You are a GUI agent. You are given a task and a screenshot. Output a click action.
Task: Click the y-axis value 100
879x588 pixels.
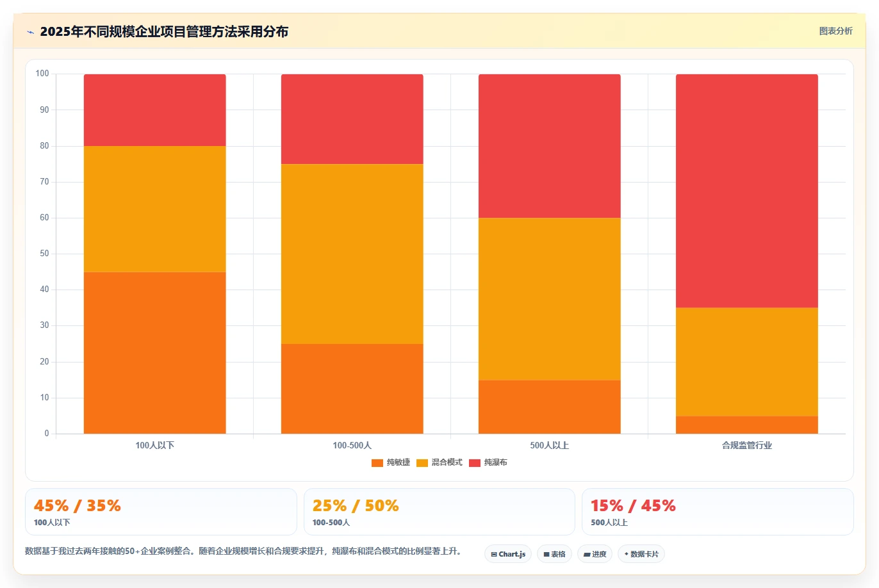point(42,74)
